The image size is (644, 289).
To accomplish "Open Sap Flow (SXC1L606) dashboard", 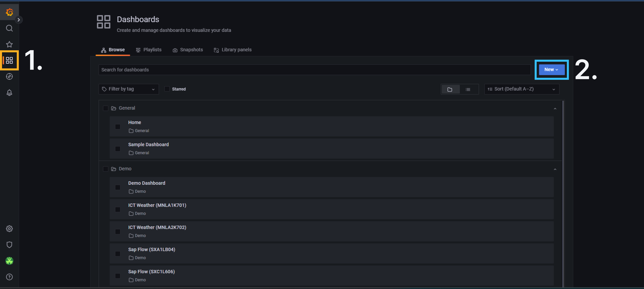I will 151,272.
